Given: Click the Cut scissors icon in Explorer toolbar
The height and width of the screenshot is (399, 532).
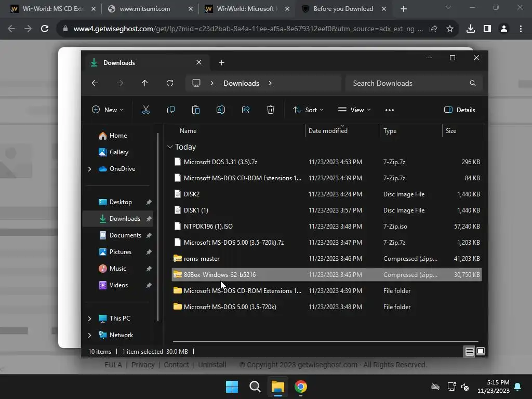Looking at the screenshot, I should (x=145, y=110).
